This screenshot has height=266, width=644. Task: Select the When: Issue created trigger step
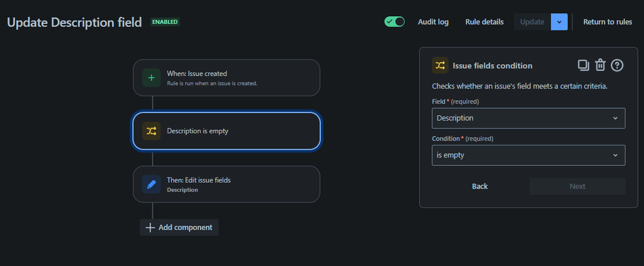[226, 78]
